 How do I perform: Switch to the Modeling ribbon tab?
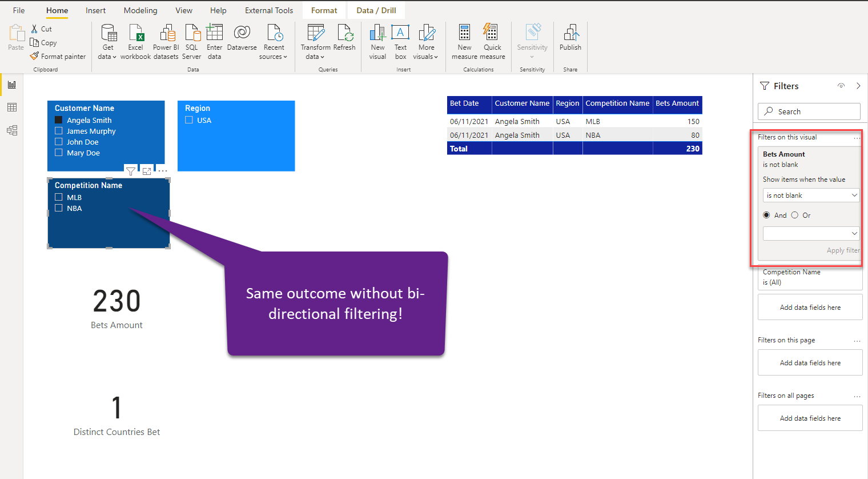[140, 10]
